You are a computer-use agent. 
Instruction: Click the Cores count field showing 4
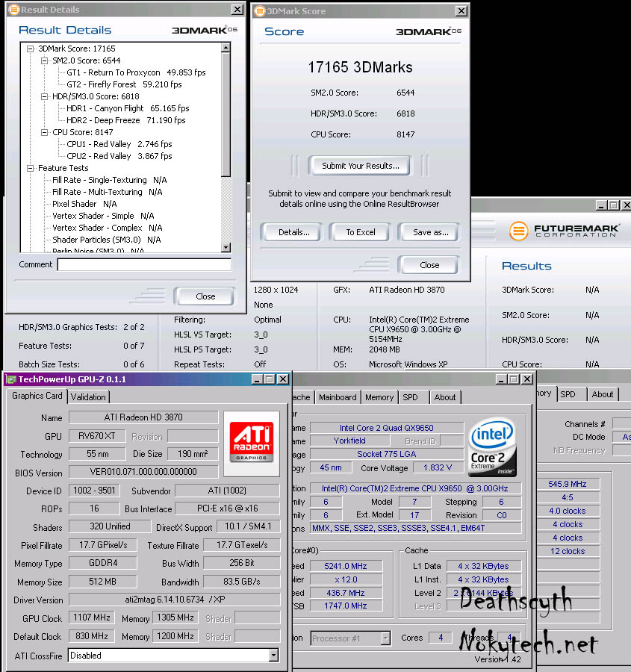point(441,638)
